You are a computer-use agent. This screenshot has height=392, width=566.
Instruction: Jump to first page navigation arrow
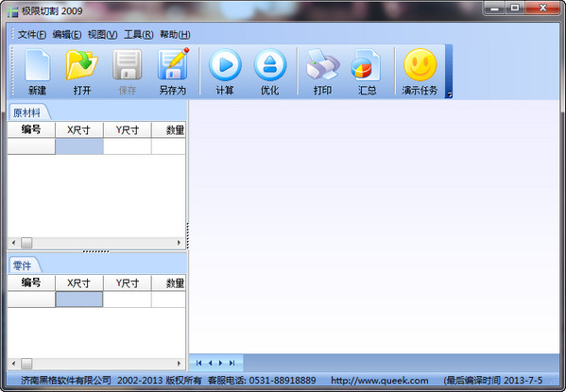click(198, 363)
